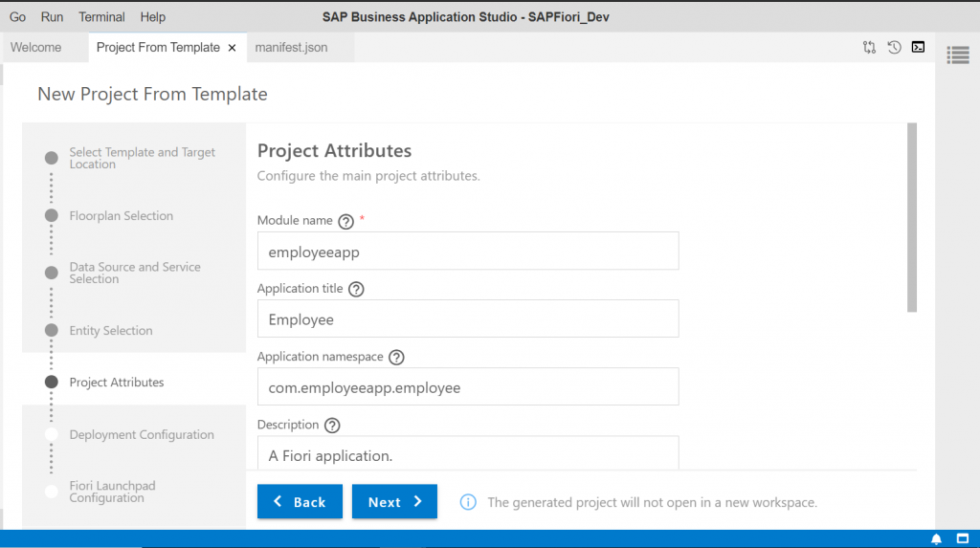Click the Application namespace input field

(x=468, y=386)
